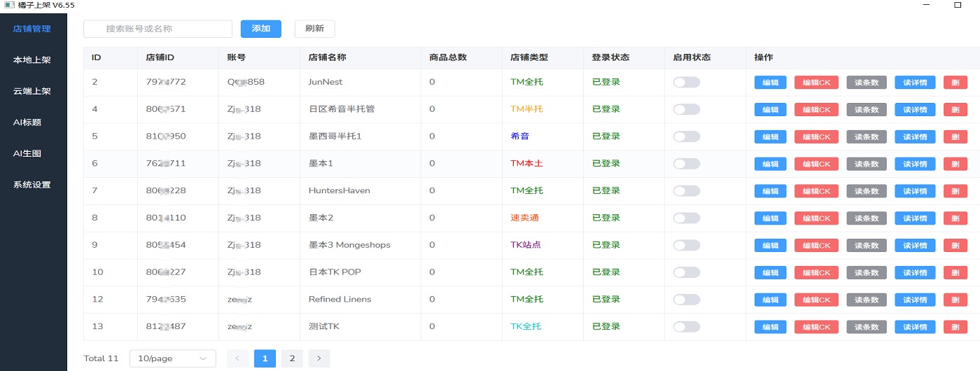This screenshot has width=980, height=371.
Task: Open the 10/page size dropdown
Action: point(172,358)
